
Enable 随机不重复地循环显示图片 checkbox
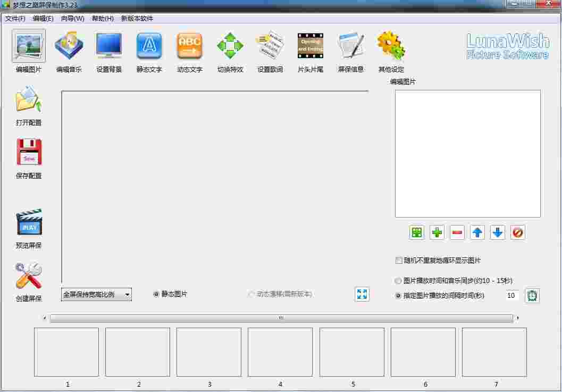pyautogui.click(x=399, y=260)
